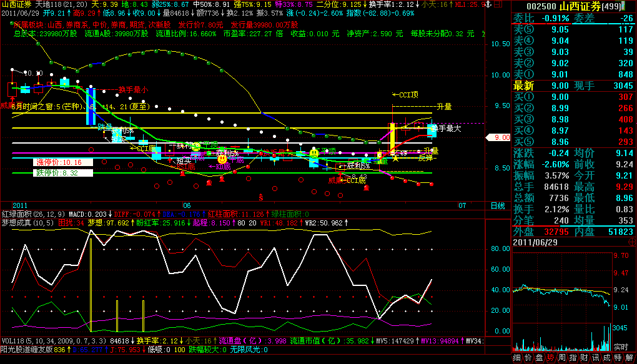Open the 解 tab

click(x=630, y=358)
